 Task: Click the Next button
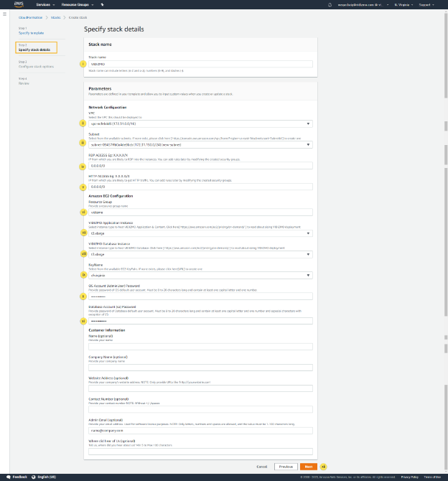[x=308, y=466]
